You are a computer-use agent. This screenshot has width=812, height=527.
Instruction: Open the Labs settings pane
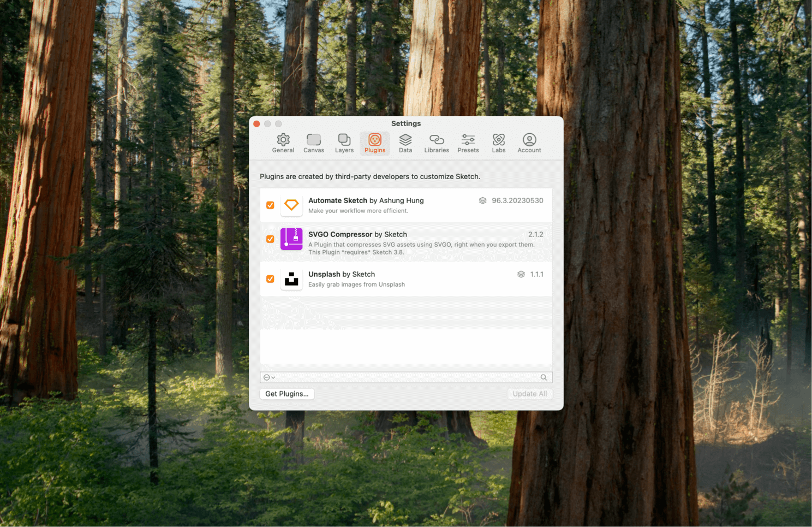point(498,143)
